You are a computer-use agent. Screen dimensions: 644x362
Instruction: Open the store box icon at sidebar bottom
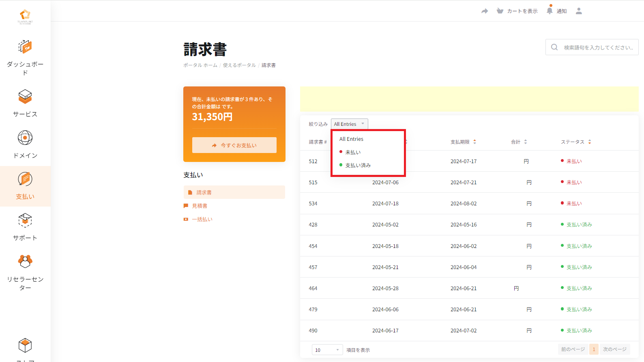25,345
